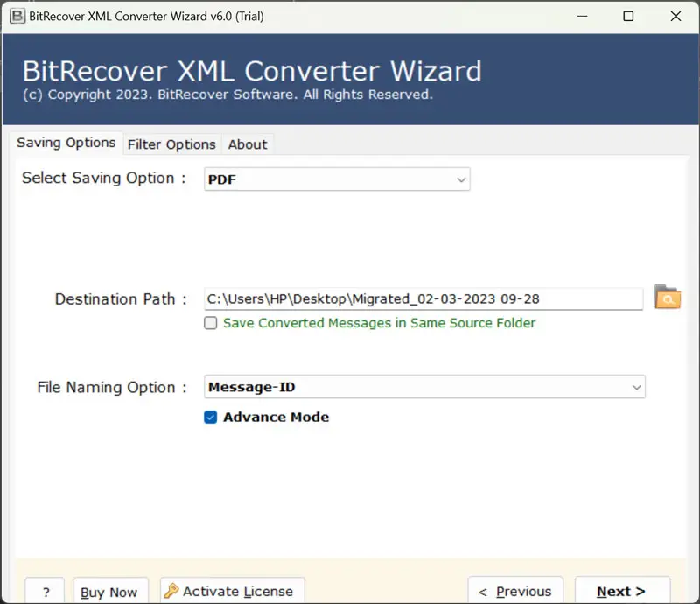Open the Filter Options tab
Screen dimensions: 700x604
tap(171, 144)
